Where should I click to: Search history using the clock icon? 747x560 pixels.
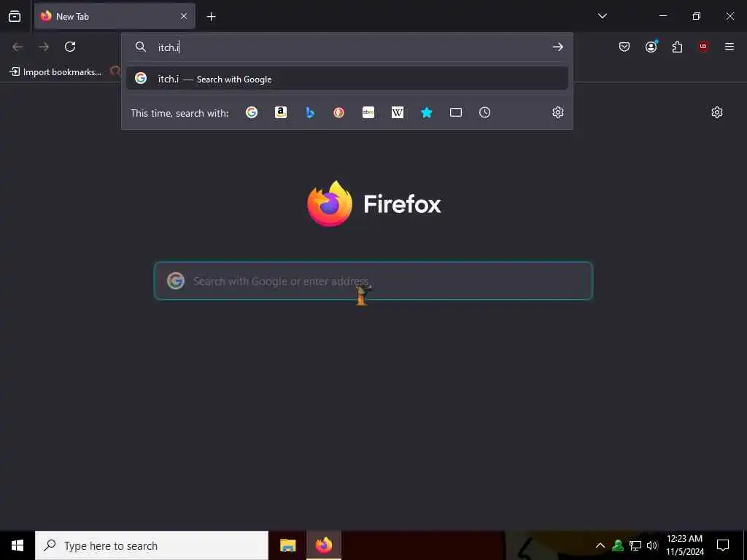coord(484,112)
